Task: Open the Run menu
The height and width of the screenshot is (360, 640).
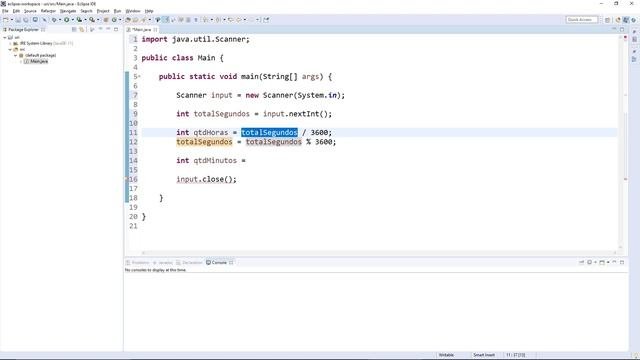Action: (118, 11)
